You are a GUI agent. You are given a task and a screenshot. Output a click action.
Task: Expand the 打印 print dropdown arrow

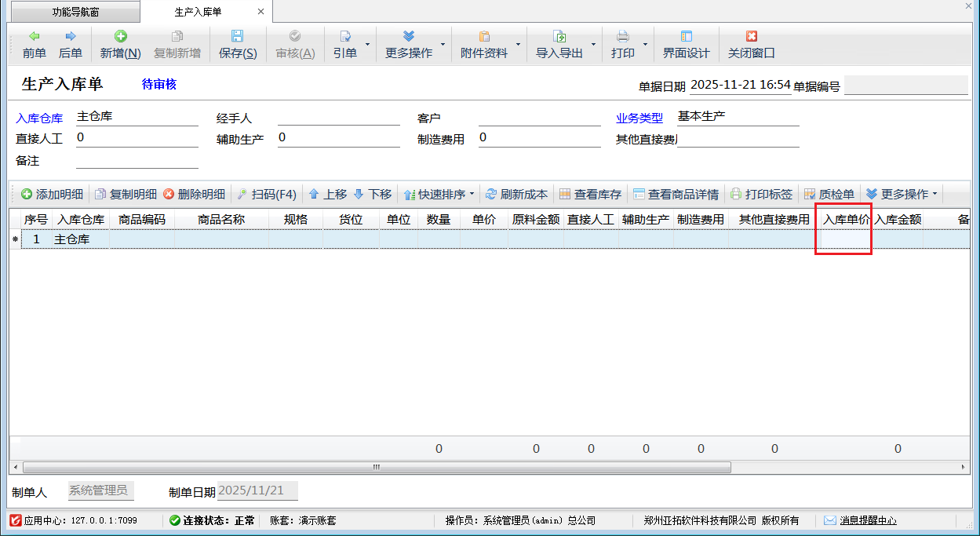(646, 44)
